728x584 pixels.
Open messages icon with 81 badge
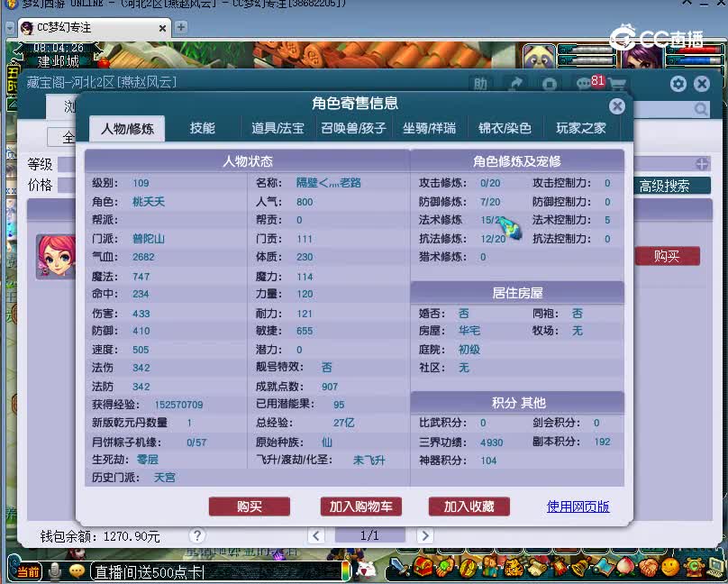589,83
